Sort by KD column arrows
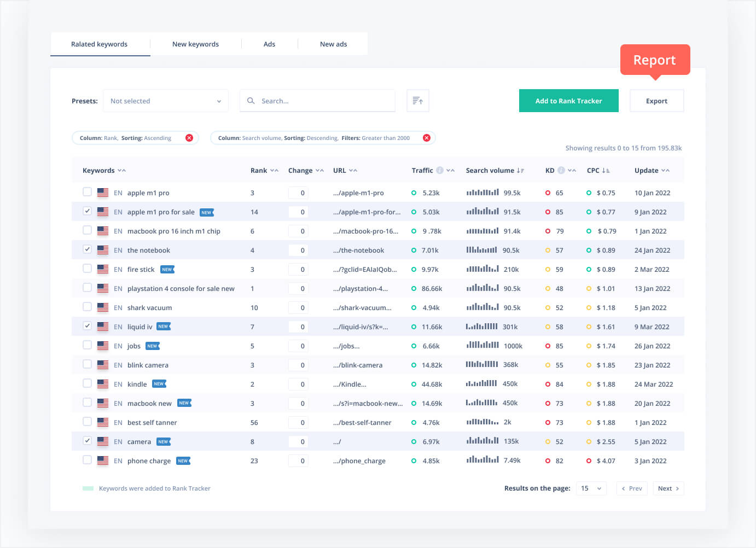The height and width of the screenshot is (548, 756). pyautogui.click(x=572, y=171)
